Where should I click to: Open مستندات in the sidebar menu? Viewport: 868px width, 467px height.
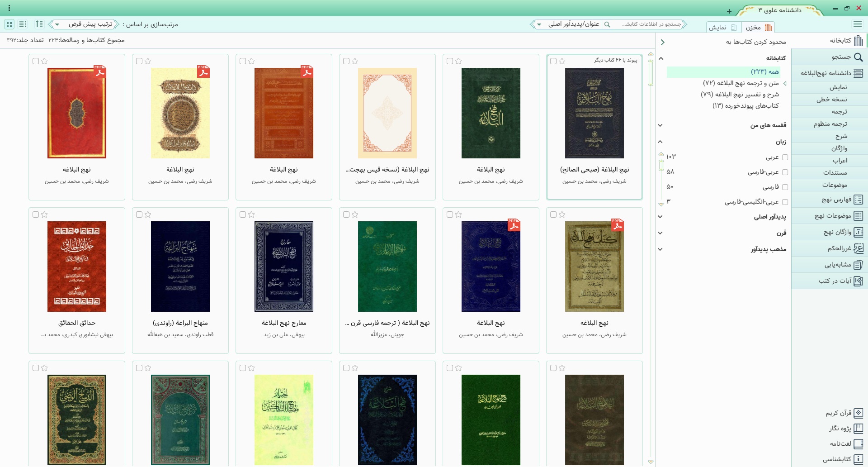[x=830, y=173]
